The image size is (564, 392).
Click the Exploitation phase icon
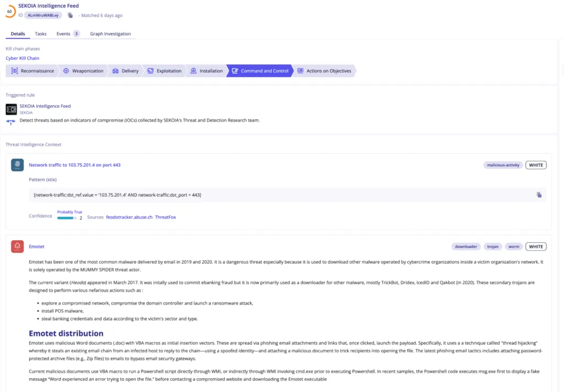pos(150,71)
